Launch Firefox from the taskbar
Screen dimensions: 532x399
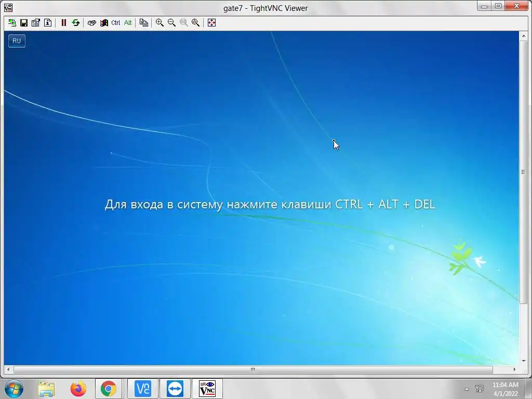point(78,389)
